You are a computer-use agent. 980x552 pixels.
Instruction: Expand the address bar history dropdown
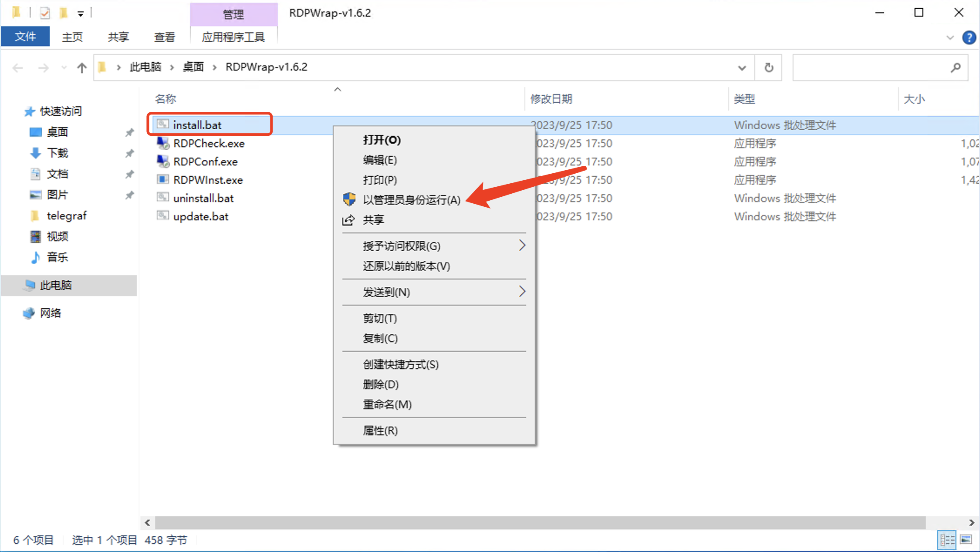(742, 67)
